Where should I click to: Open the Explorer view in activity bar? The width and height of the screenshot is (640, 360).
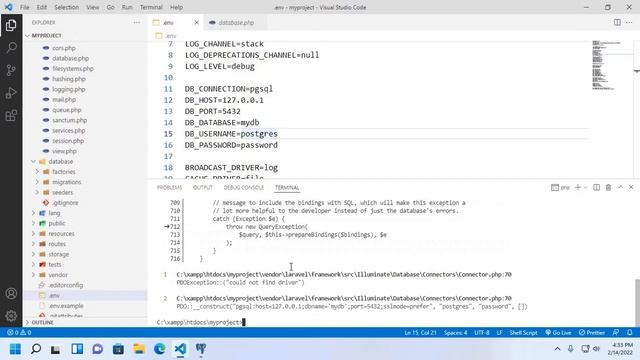click(x=11, y=25)
